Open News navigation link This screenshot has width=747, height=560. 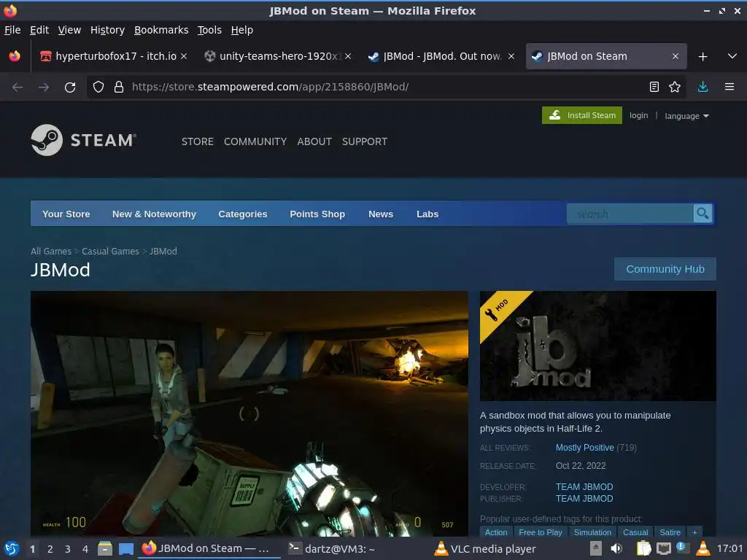tap(381, 214)
